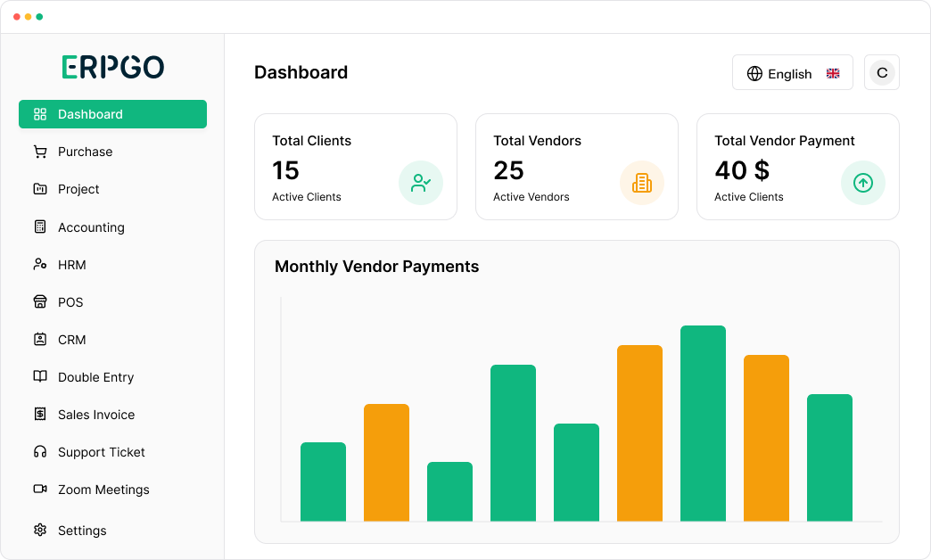Open the POS module
The image size is (931, 560).
(113, 301)
